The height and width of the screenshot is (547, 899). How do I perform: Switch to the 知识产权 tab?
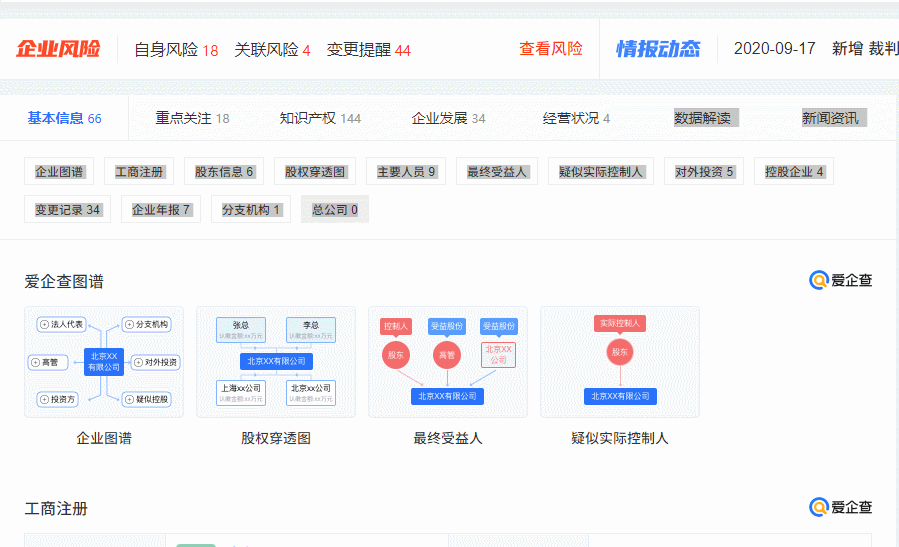(x=320, y=118)
